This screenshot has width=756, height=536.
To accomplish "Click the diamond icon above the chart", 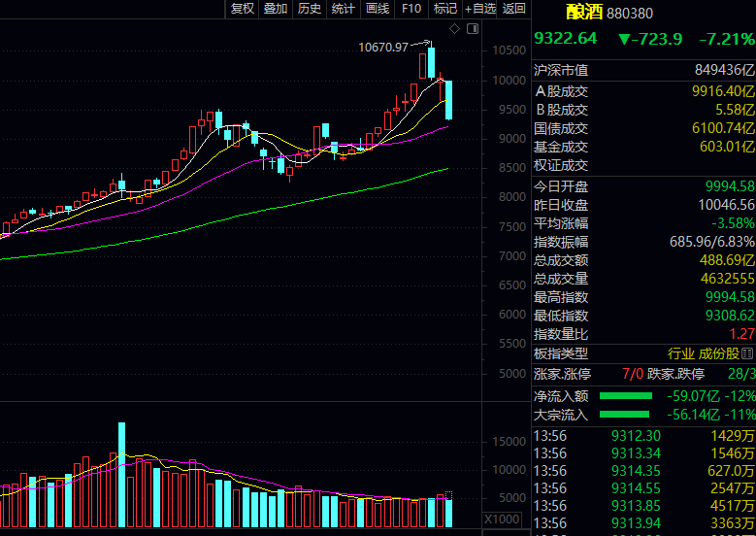I will 457,27.
